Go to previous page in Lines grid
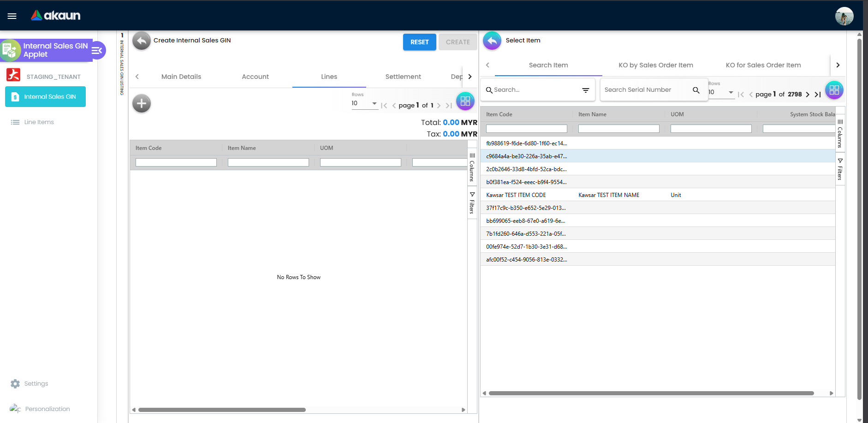 pyautogui.click(x=394, y=106)
